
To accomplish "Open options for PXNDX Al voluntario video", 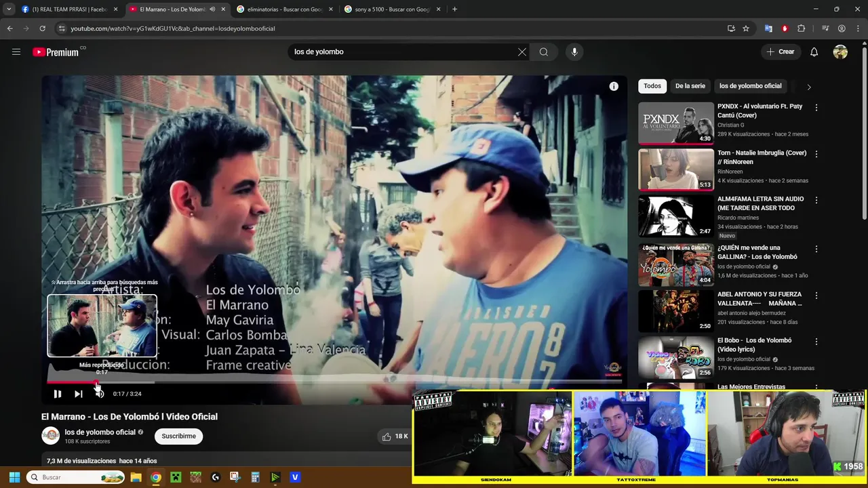I will click(816, 108).
